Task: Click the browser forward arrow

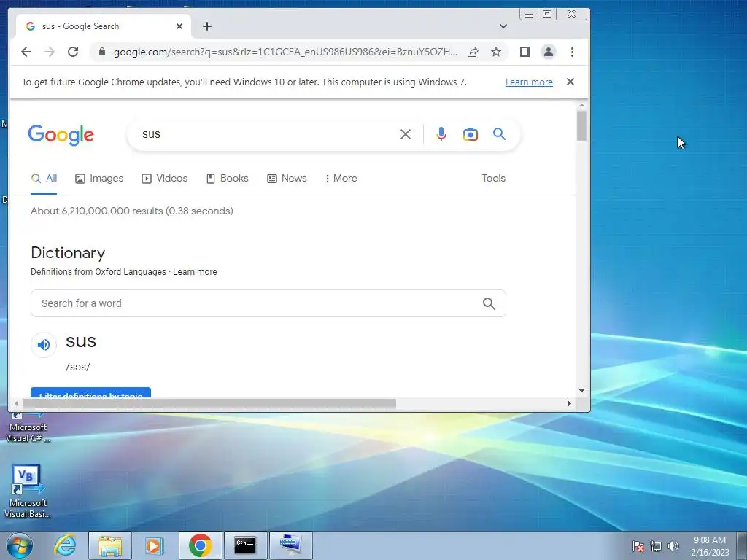Action: (x=50, y=52)
